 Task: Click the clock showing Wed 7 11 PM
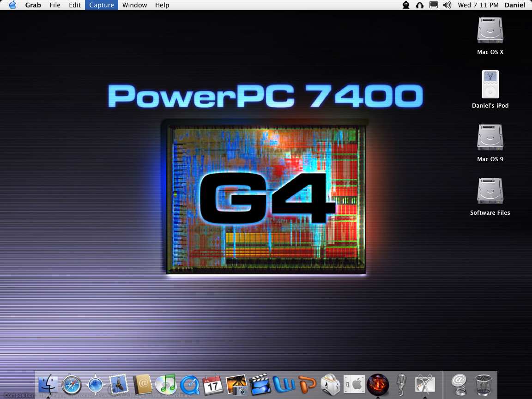pyautogui.click(x=478, y=5)
